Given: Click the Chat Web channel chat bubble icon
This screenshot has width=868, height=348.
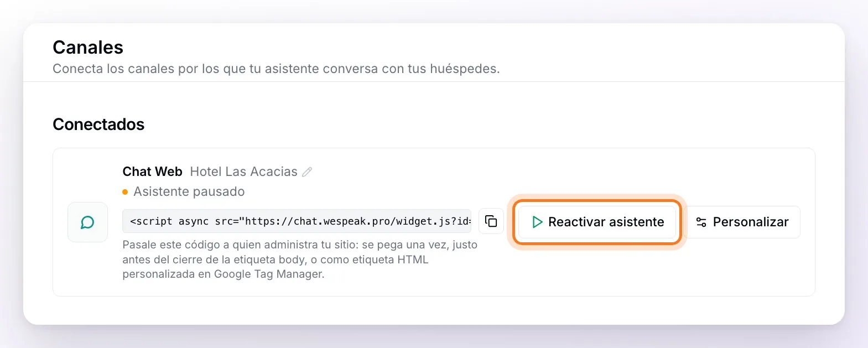Looking at the screenshot, I should [x=87, y=222].
